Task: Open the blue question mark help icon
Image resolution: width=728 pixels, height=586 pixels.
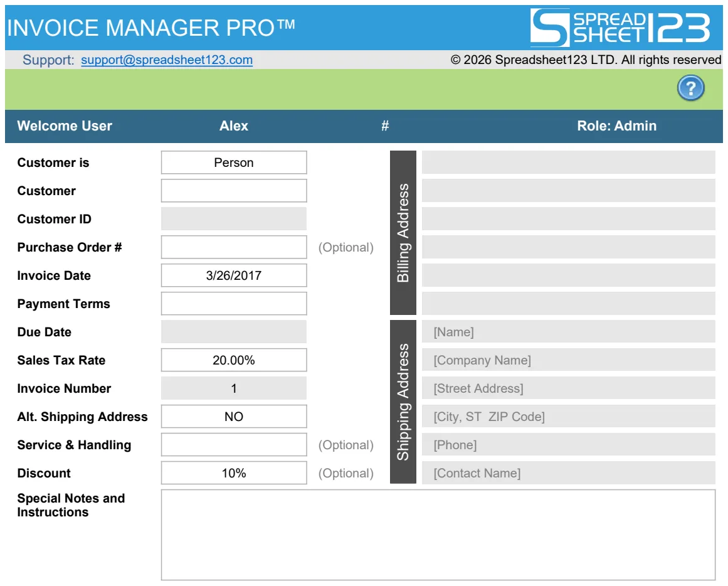Action: [x=690, y=88]
